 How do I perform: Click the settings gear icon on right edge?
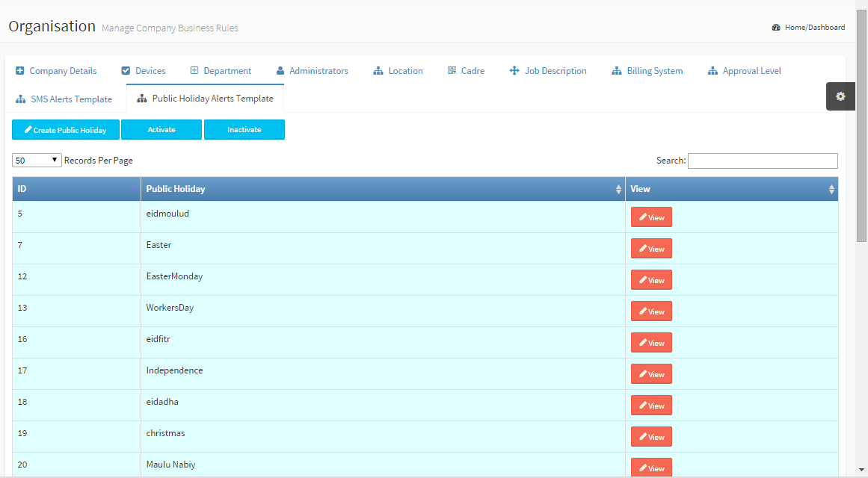point(840,96)
